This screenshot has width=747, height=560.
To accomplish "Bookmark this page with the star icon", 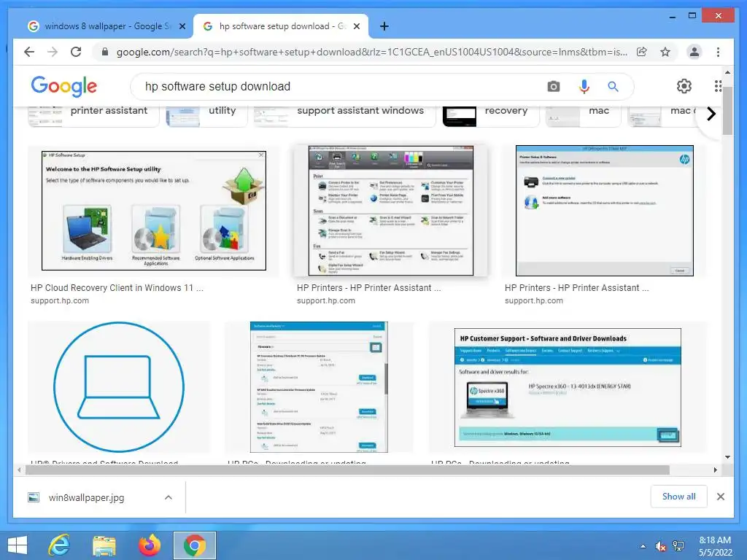I will click(x=665, y=52).
